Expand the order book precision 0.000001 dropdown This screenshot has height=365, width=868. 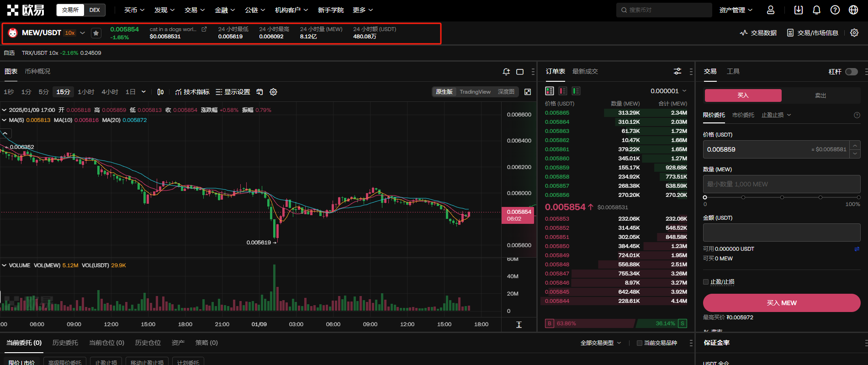tap(668, 91)
